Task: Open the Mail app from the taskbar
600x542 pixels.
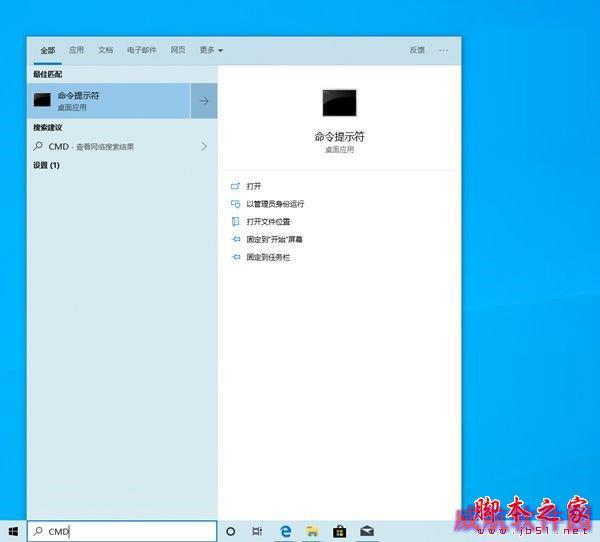Action: 367,531
